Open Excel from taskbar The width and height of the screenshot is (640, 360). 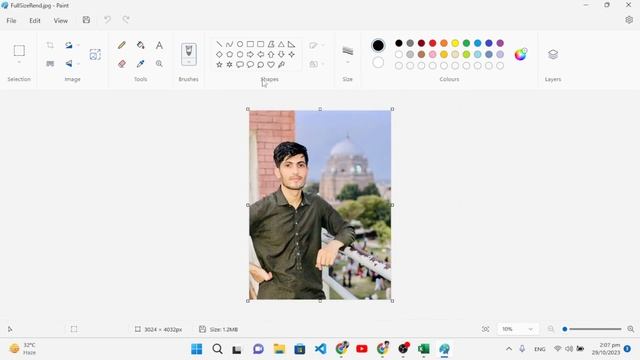(x=424, y=349)
